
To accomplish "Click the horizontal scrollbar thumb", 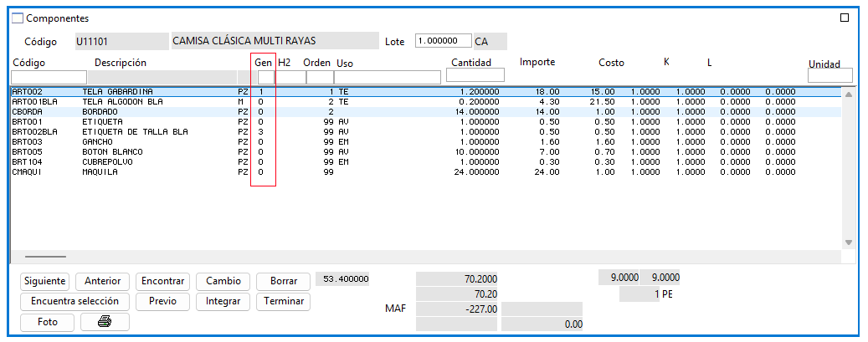I will coord(45,257).
